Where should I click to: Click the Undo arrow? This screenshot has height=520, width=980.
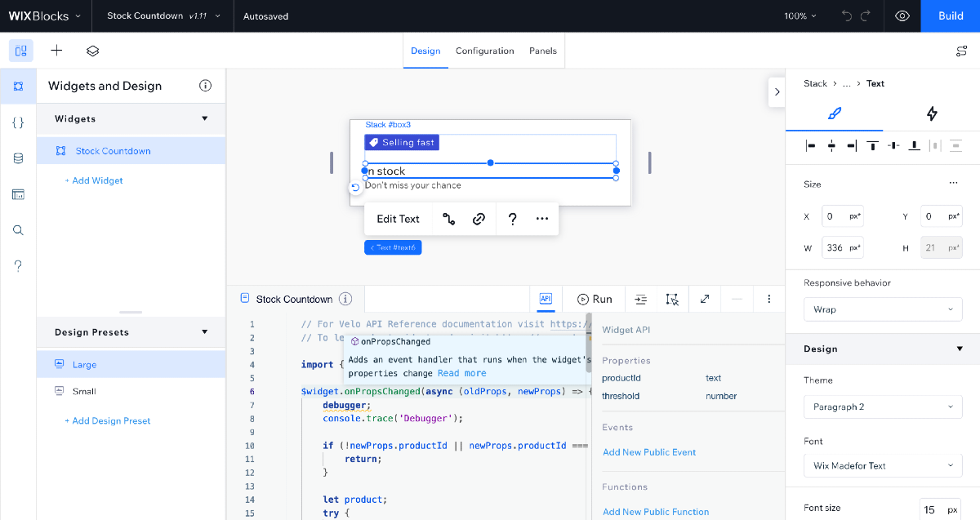click(x=847, y=16)
